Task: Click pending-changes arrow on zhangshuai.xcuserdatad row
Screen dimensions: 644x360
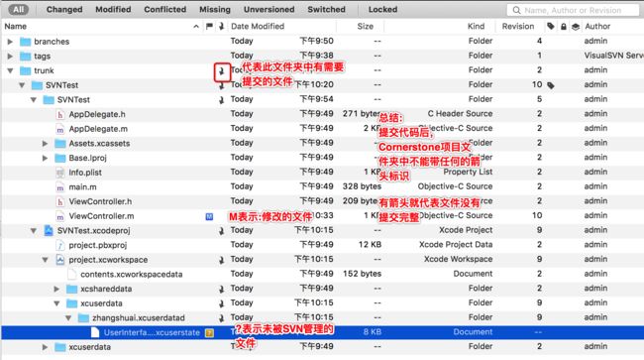Action: click(x=221, y=318)
